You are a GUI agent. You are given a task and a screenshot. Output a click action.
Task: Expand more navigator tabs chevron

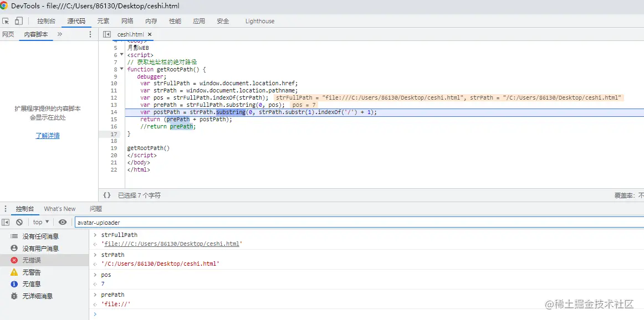click(59, 34)
